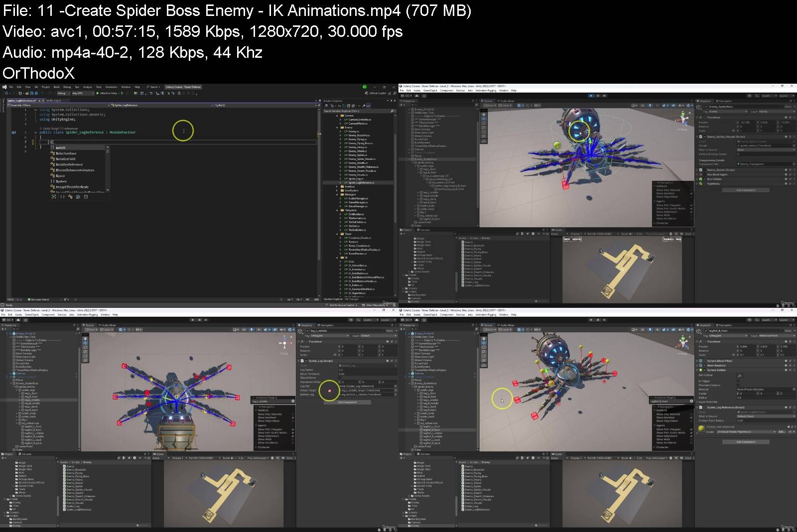This screenshot has width=797, height=532.
Task: Select the Scale tool in Enemy_SpiderBoss Unity scene
Action: pyautogui.click(x=484, y=128)
